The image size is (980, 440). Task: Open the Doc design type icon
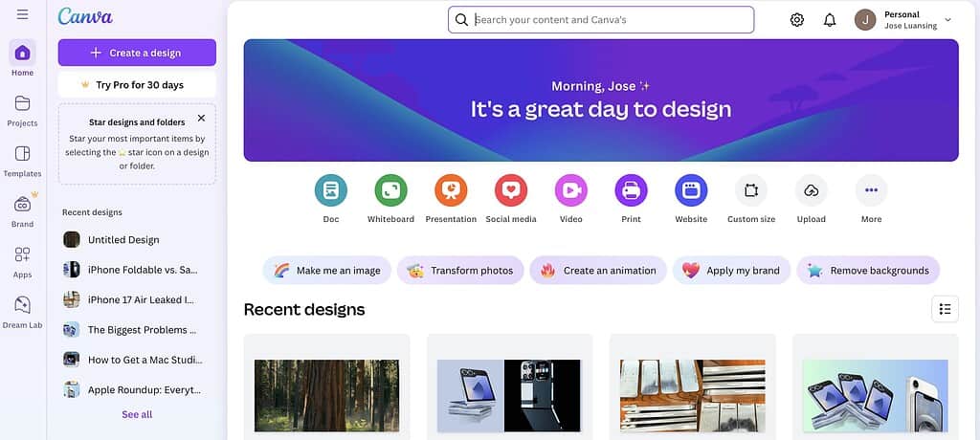click(x=330, y=190)
